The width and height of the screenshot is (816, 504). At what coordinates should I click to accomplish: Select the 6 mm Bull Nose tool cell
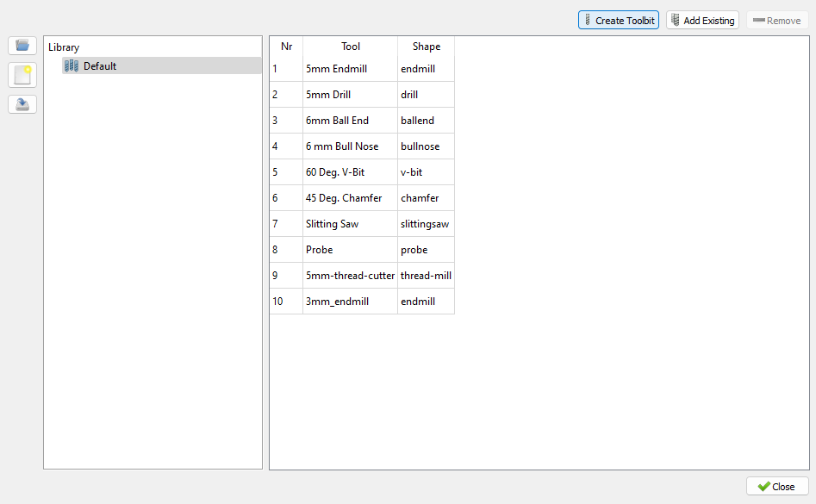pyautogui.click(x=350, y=146)
